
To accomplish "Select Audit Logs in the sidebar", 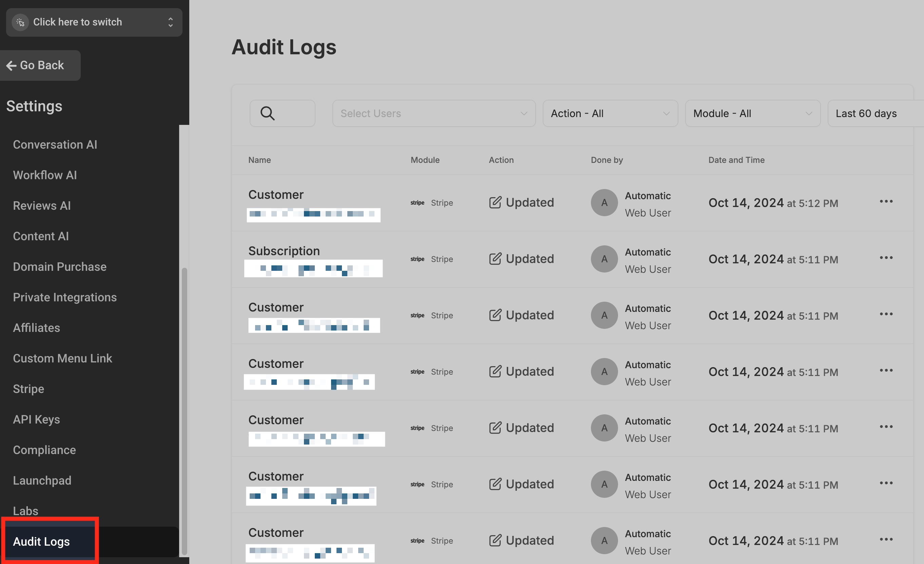I will coord(42,541).
